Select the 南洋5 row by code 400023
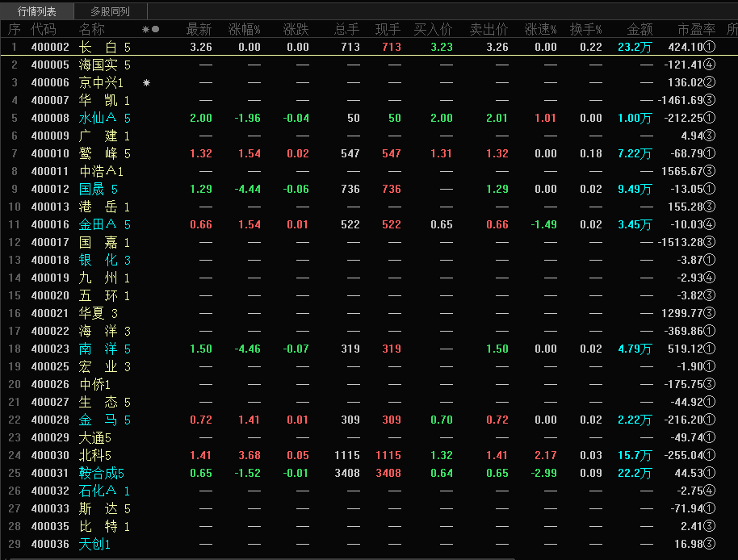738x560 pixels. 50,349
